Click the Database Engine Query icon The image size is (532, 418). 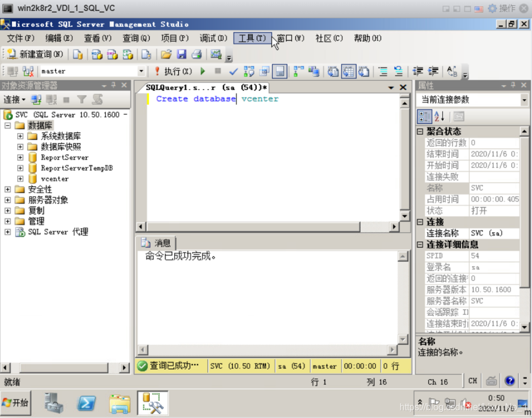click(x=78, y=54)
